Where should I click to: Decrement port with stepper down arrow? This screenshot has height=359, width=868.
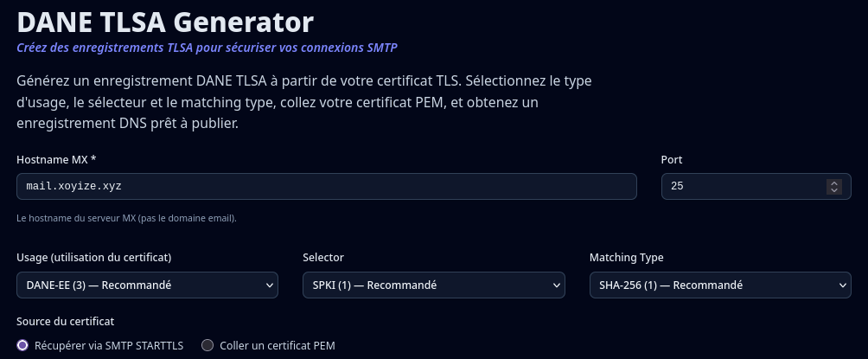click(833, 190)
